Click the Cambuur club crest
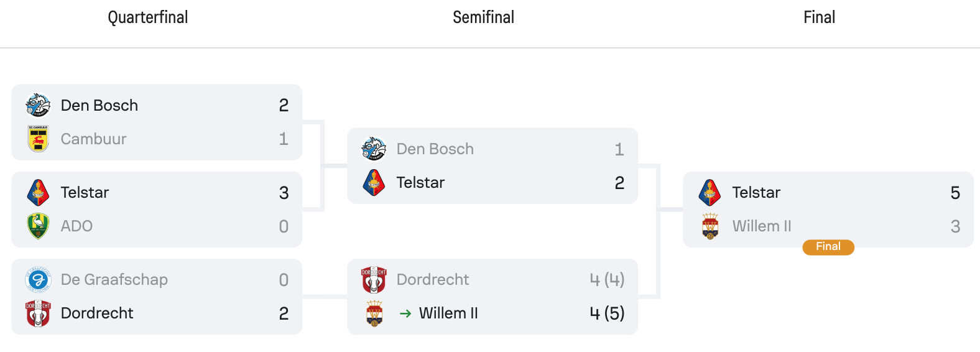The height and width of the screenshot is (352, 980). [x=38, y=139]
